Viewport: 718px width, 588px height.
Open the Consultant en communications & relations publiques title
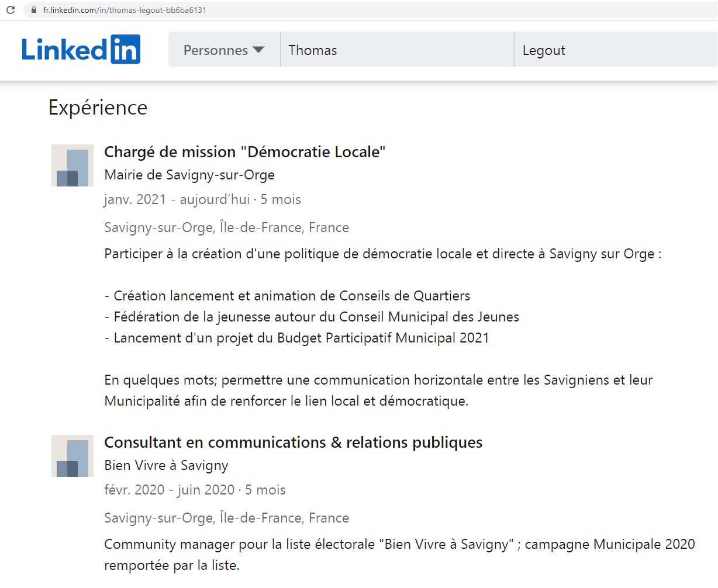tap(293, 442)
